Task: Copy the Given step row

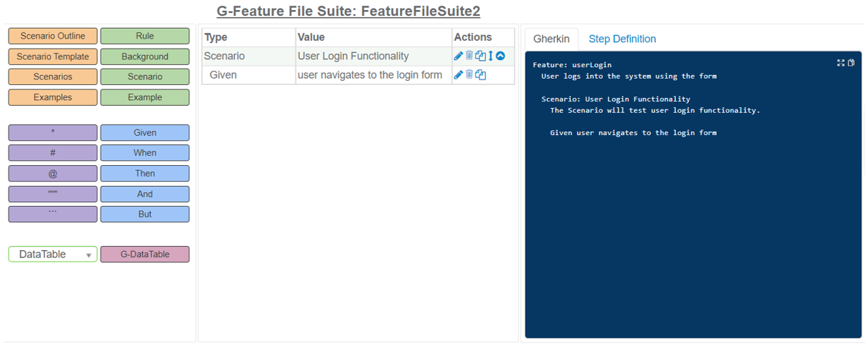Action: pos(480,74)
